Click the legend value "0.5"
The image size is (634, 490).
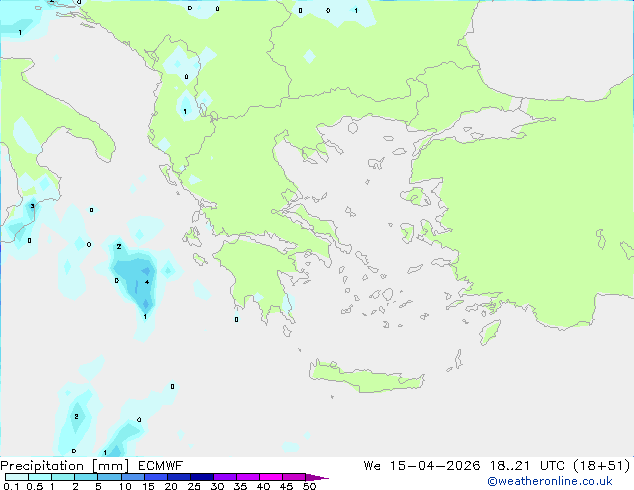tap(35, 486)
